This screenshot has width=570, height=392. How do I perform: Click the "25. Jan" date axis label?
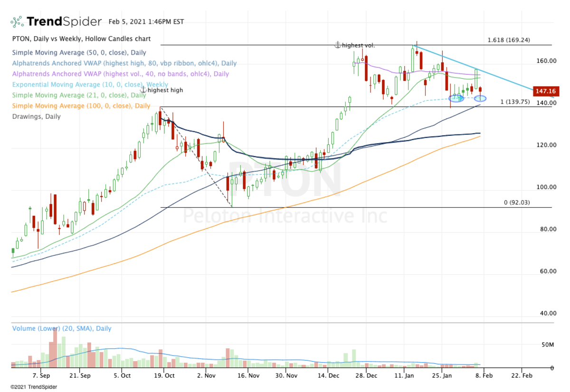[x=442, y=375]
